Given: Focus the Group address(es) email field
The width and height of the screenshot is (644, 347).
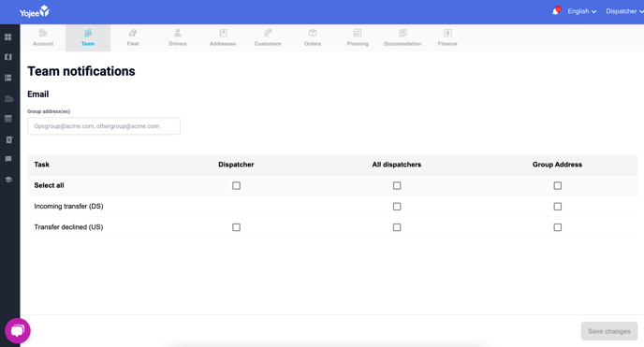Looking at the screenshot, I should click(104, 126).
